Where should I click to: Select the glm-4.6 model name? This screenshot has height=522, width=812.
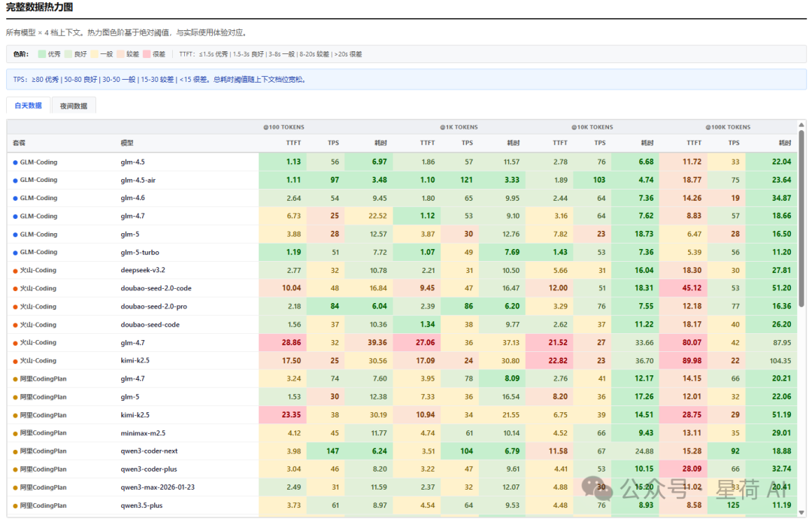pyautogui.click(x=132, y=198)
